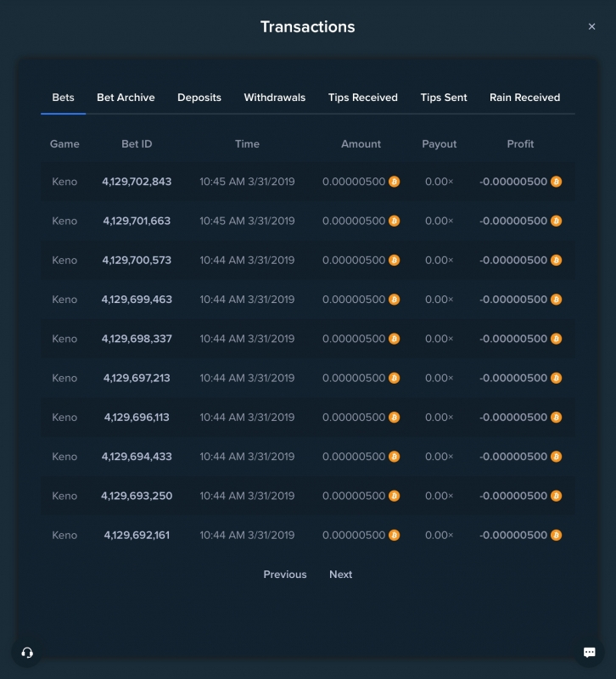Viewport: 616px width, 679px height.
Task: Open the Rain Received tab
Action: [x=524, y=98]
